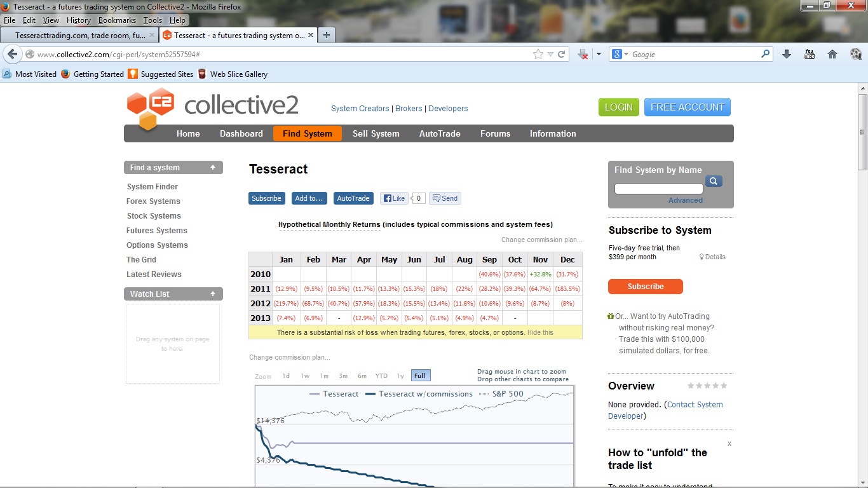Go to the Firefox Home icon
This screenshot has height=488, width=868.
tap(832, 55)
